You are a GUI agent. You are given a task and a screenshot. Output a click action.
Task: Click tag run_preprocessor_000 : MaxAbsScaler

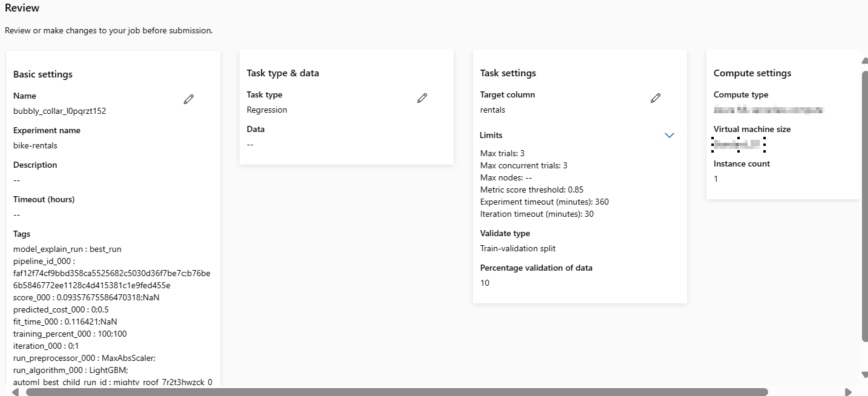tap(85, 358)
